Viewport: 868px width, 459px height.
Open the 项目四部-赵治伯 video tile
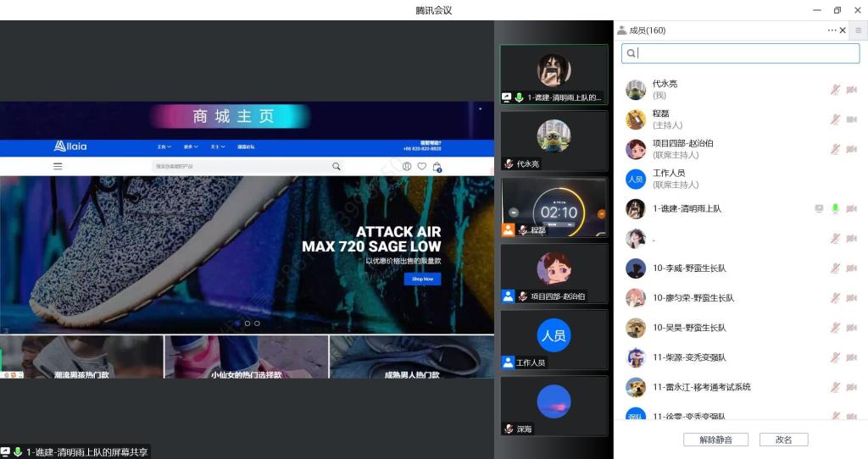pyautogui.click(x=554, y=274)
